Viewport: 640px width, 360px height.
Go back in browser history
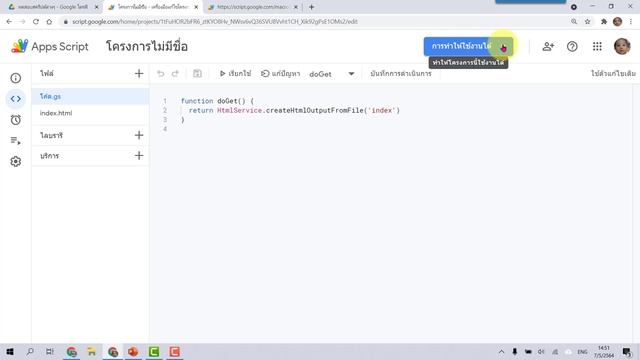(x=9, y=22)
